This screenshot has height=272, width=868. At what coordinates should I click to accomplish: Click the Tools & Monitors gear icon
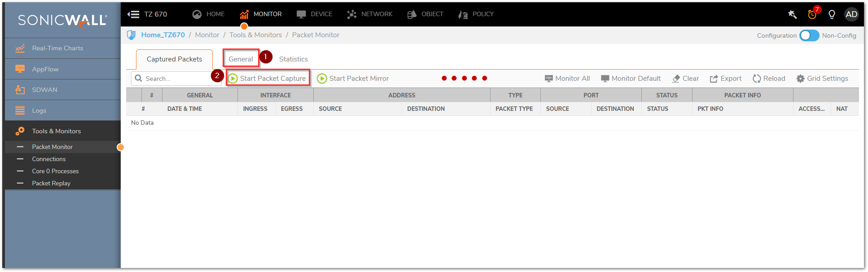(20, 131)
